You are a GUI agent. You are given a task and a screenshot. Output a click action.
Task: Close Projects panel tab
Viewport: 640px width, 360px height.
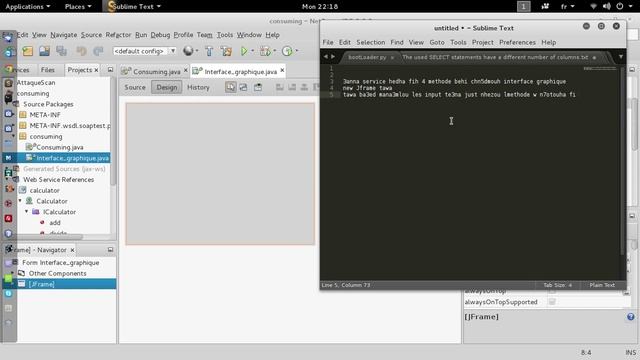[x=96, y=70]
